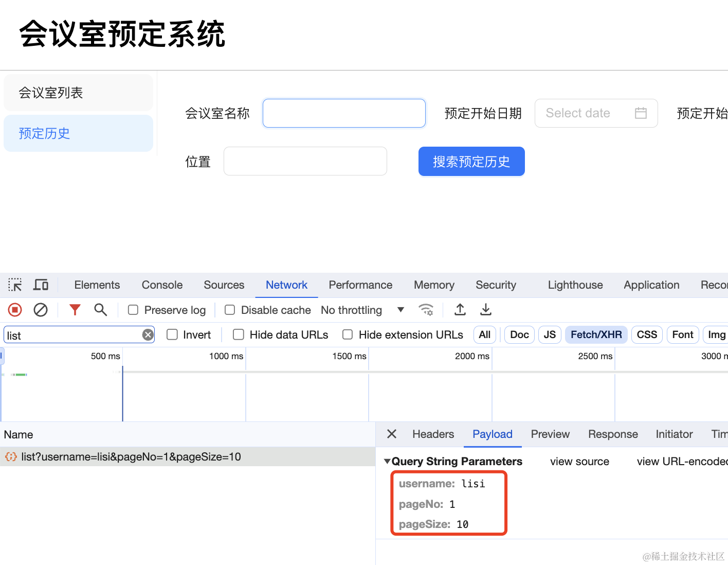Image resolution: width=728 pixels, height=565 pixels.
Task: Switch to the Console tab
Action: pos(162,285)
